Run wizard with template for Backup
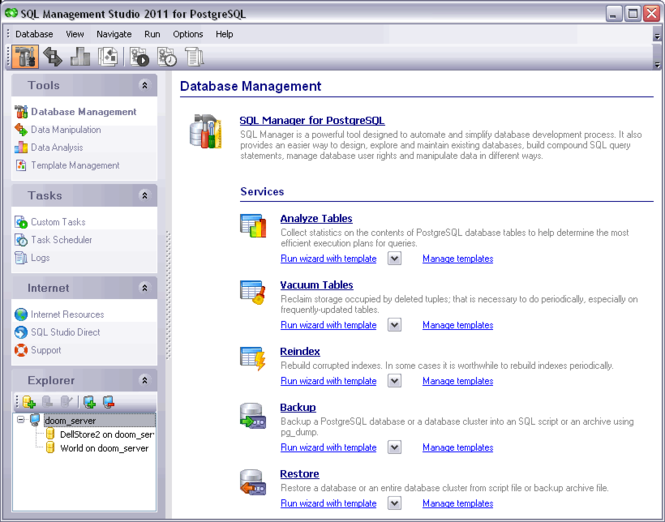This screenshot has height=522, width=665. [x=329, y=447]
